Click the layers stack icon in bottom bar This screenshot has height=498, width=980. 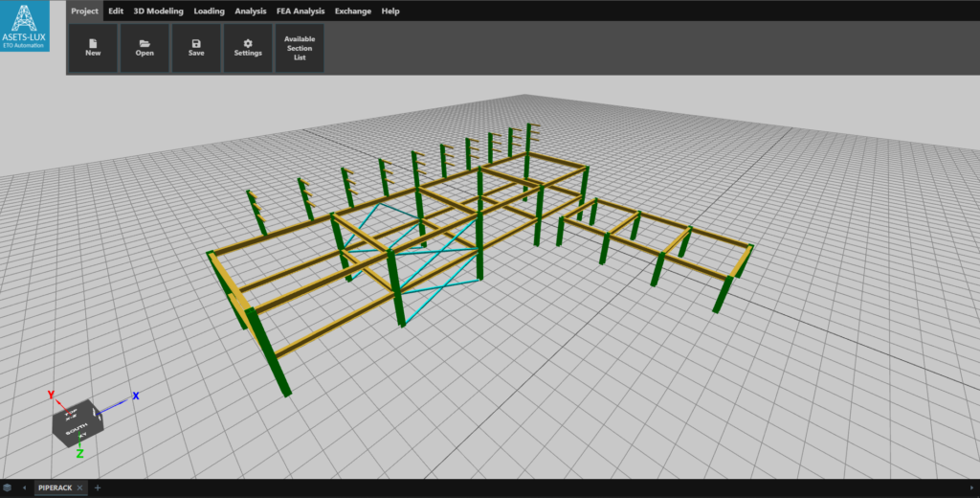(7, 488)
